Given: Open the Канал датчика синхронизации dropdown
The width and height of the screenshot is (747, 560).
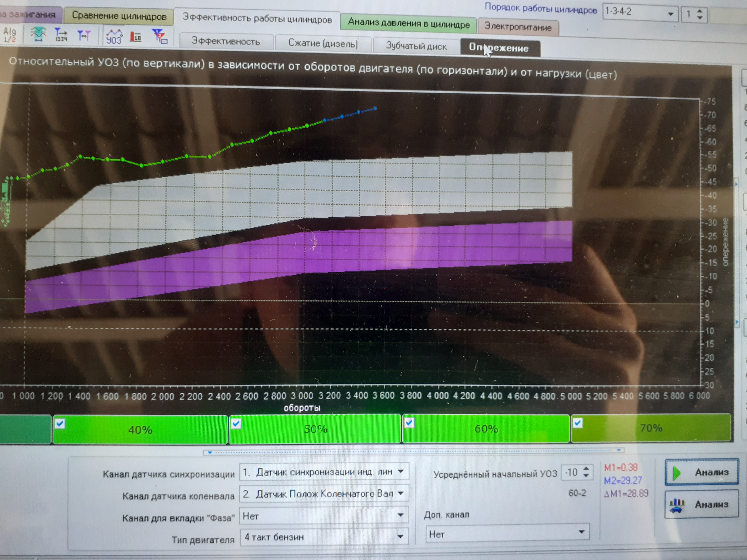Looking at the screenshot, I should click(400, 471).
